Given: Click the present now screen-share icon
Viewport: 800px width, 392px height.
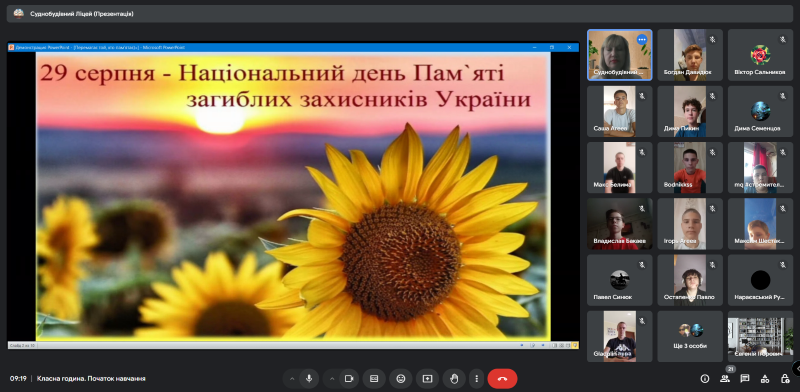Looking at the screenshot, I should (x=428, y=379).
